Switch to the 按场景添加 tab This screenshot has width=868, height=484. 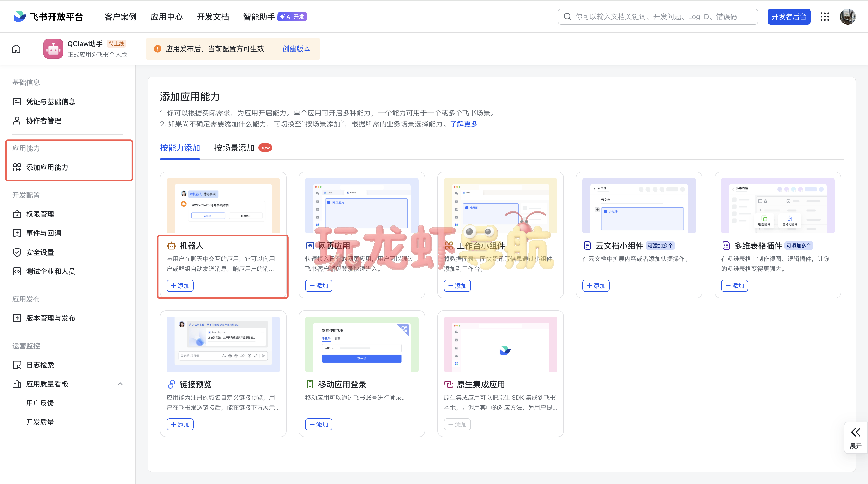tap(234, 148)
